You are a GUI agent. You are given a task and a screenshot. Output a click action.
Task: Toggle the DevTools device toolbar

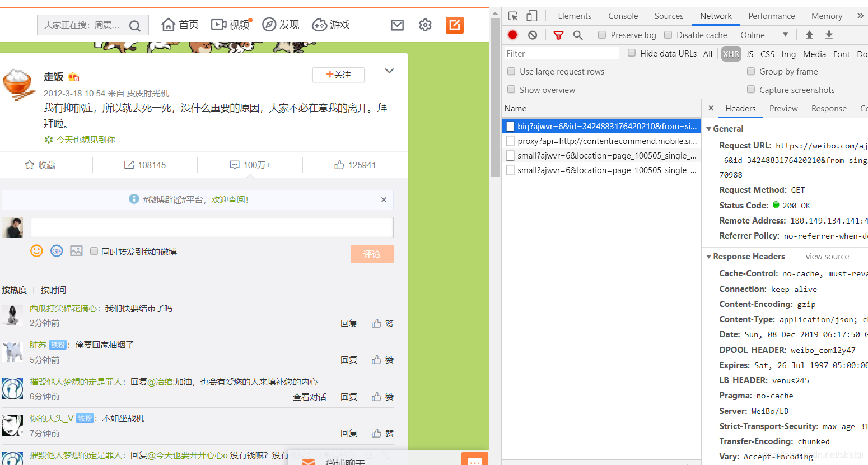(531, 16)
